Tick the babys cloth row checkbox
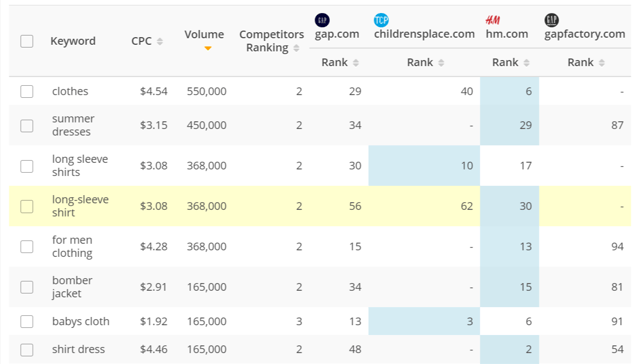639x364 pixels. (27, 321)
